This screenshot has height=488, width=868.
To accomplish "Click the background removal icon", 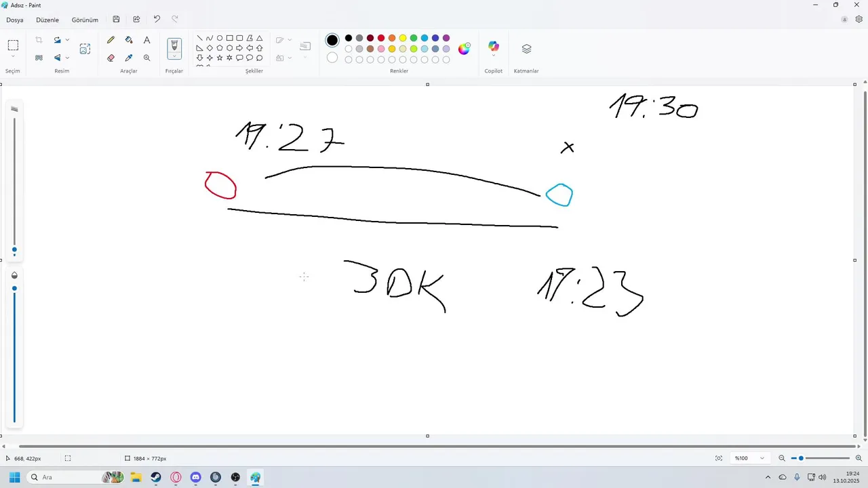I will pos(39,58).
